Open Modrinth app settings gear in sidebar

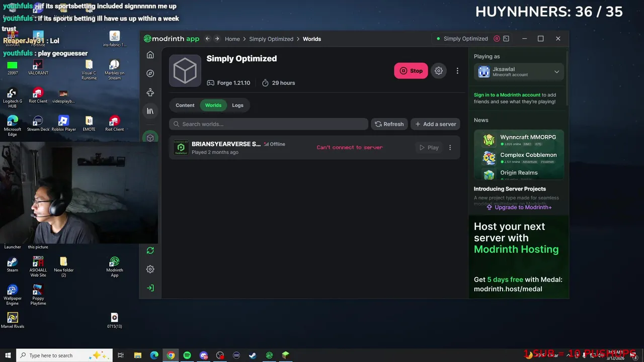pos(150,269)
